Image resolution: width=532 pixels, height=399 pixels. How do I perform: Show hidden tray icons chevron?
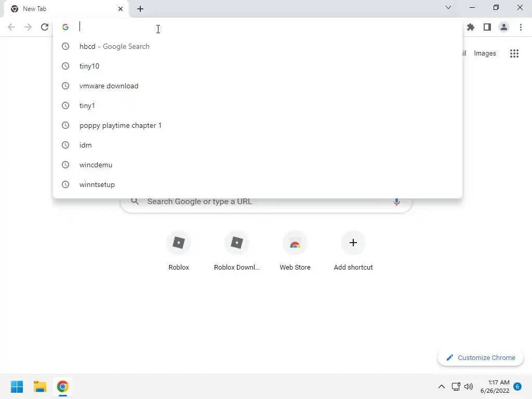click(x=442, y=387)
